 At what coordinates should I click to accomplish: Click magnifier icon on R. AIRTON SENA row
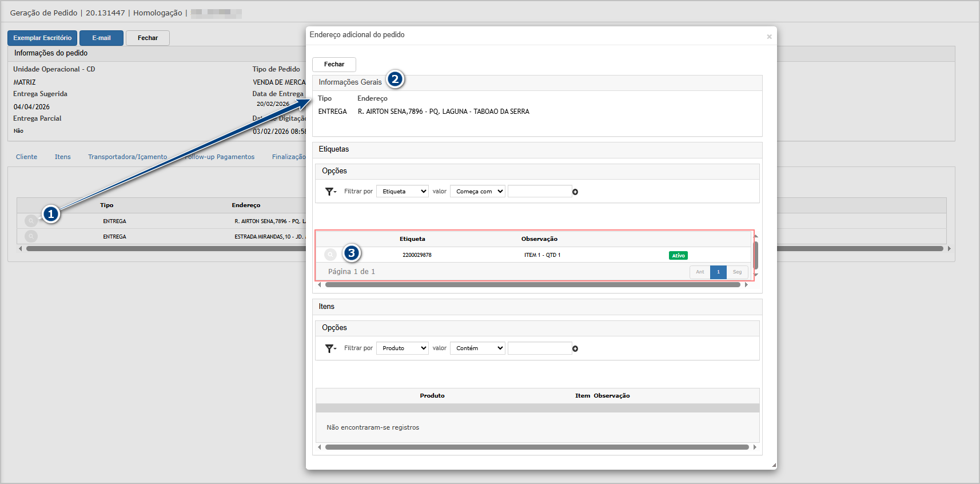[x=31, y=221]
